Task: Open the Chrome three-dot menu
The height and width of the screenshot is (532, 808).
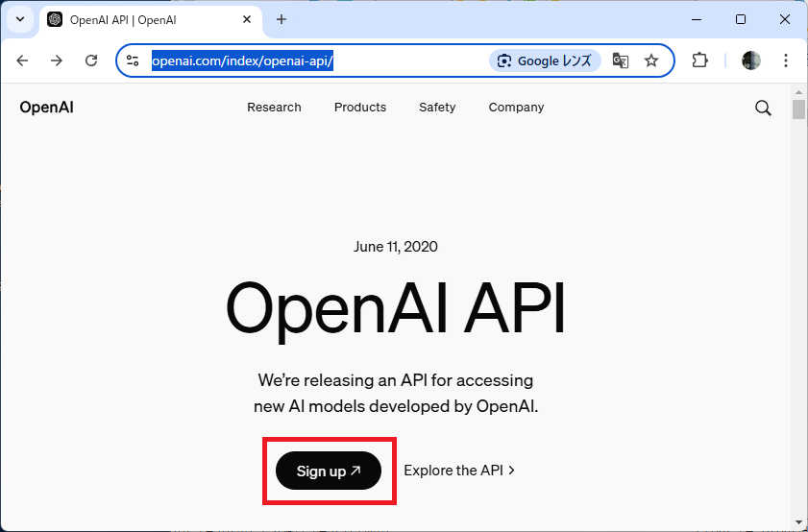Action: tap(785, 60)
